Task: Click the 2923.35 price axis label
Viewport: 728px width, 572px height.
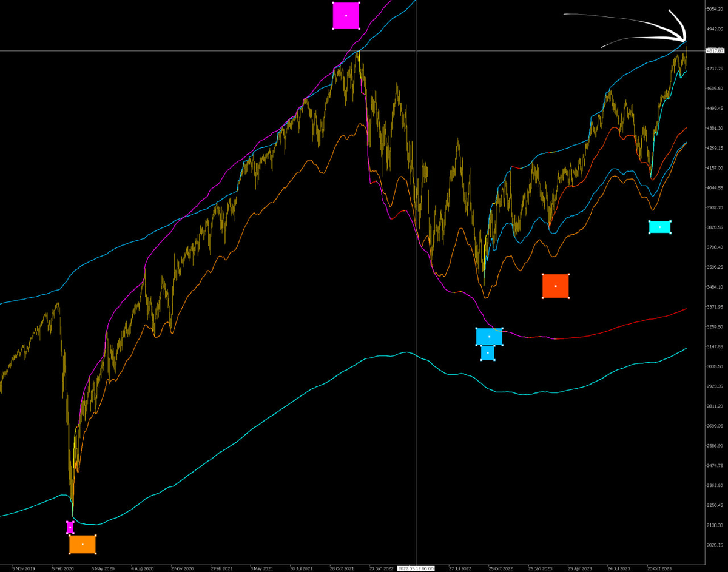Action: [x=716, y=386]
